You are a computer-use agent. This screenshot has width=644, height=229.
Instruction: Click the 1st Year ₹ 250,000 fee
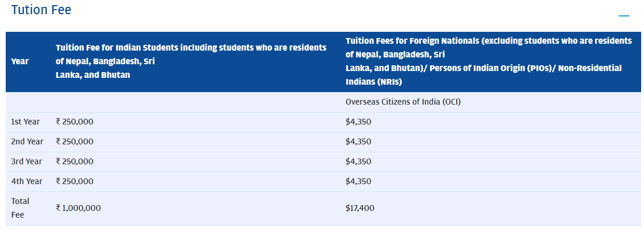[75, 122]
